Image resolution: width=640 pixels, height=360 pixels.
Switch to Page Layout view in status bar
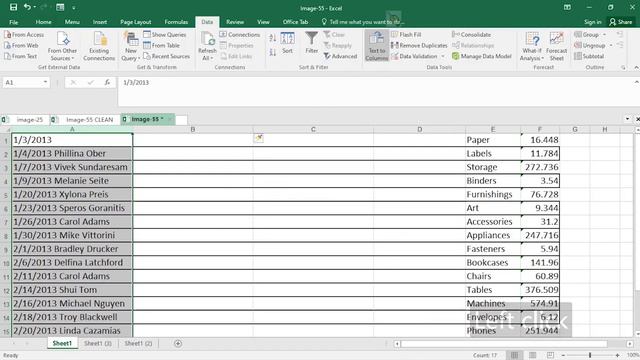(532, 355)
